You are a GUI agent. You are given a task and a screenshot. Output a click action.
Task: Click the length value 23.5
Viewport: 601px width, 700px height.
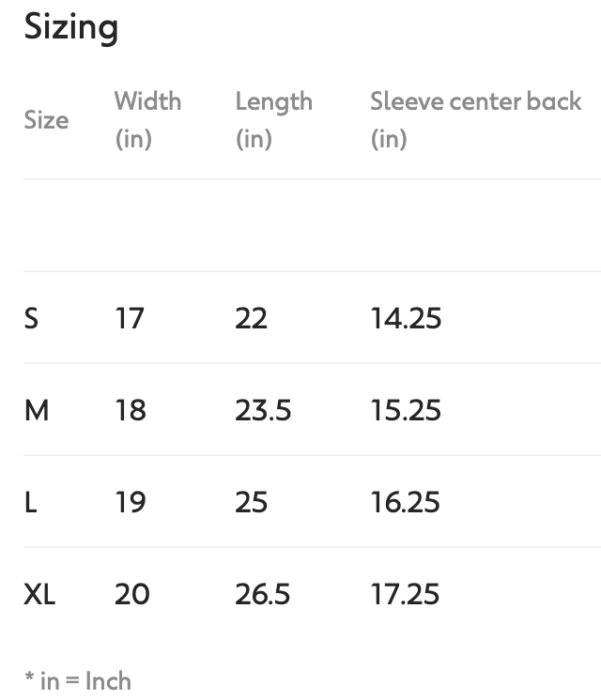[263, 411]
